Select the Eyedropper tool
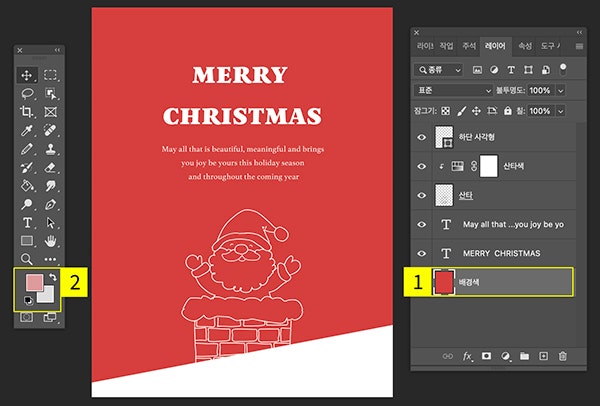 click(27, 130)
